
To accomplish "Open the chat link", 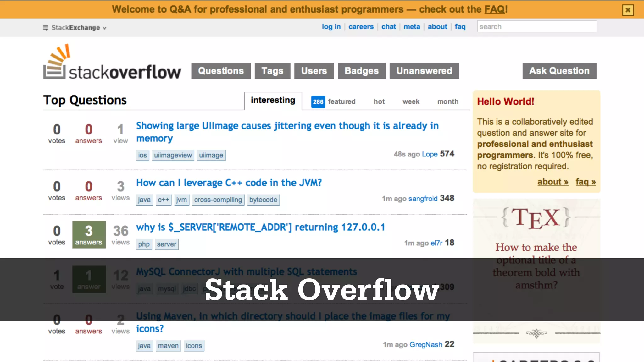I will coord(389,27).
